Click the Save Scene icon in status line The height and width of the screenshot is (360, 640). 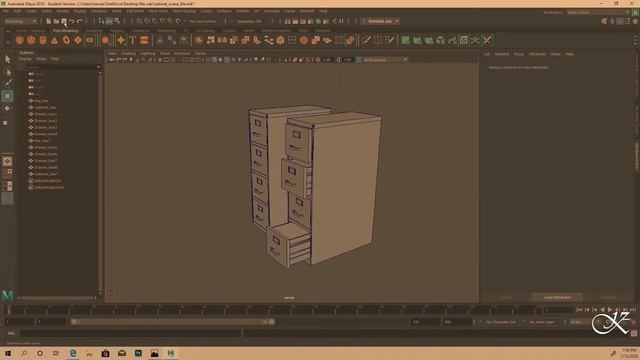click(x=64, y=21)
